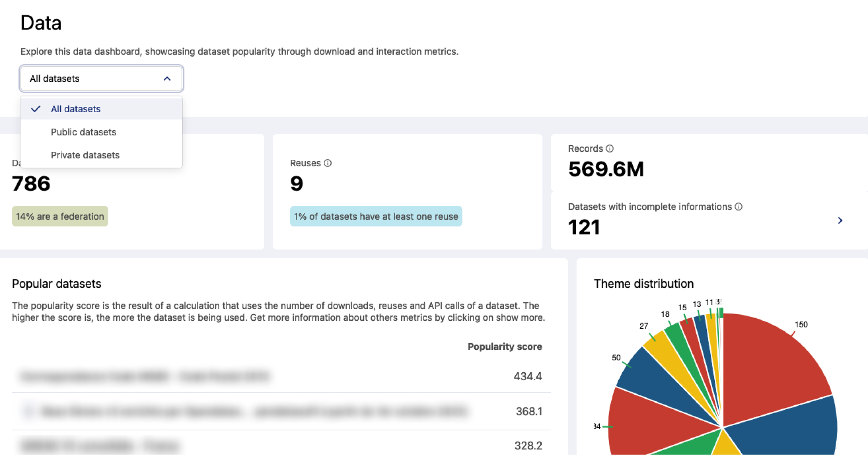The height and width of the screenshot is (455, 868).
Task: Open the popular dataset scoring 434.4
Action: click(145, 377)
